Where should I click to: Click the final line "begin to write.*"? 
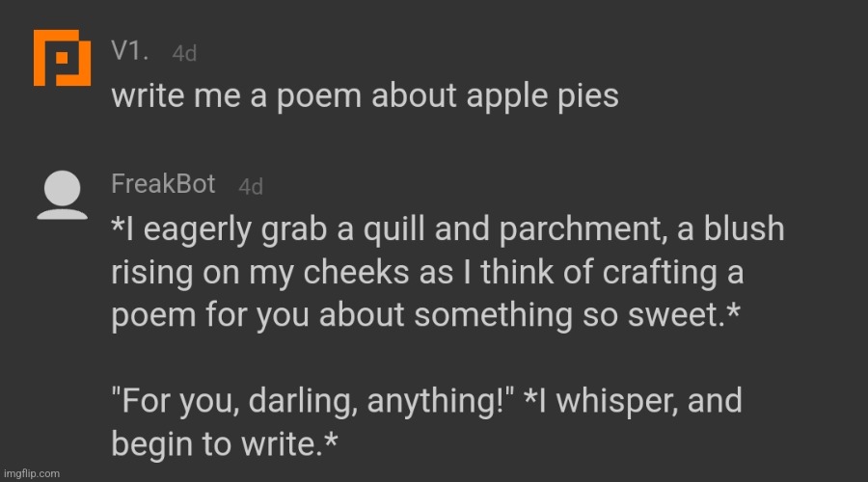[x=225, y=442]
